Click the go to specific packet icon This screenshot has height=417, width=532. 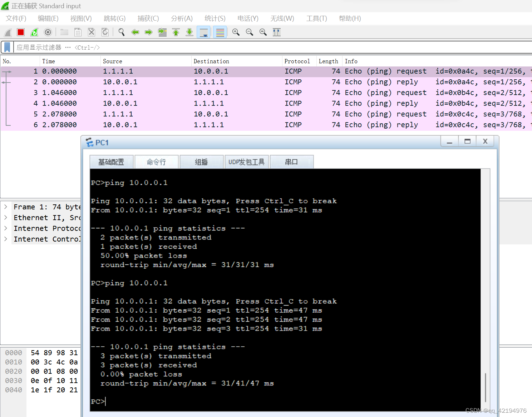(162, 33)
